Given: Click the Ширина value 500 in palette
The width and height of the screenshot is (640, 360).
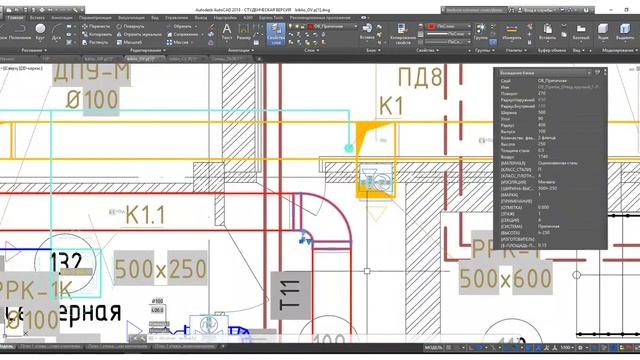Looking at the screenshot, I should click(x=542, y=112).
